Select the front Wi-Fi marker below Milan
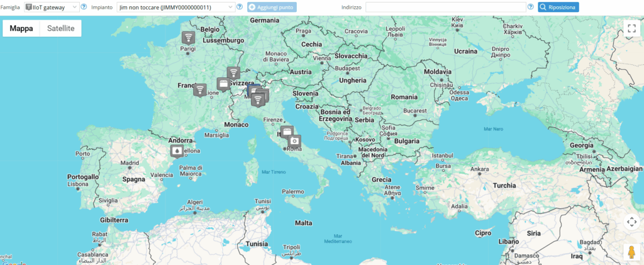The width and height of the screenshot is (644, 265). [257, 100]
